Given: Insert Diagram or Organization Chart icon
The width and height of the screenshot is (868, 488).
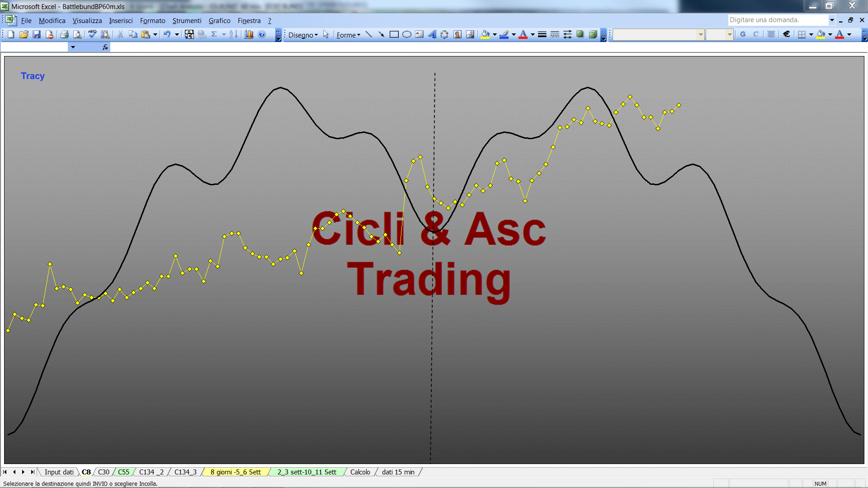Looking at the screenshot, I should 445,34.
